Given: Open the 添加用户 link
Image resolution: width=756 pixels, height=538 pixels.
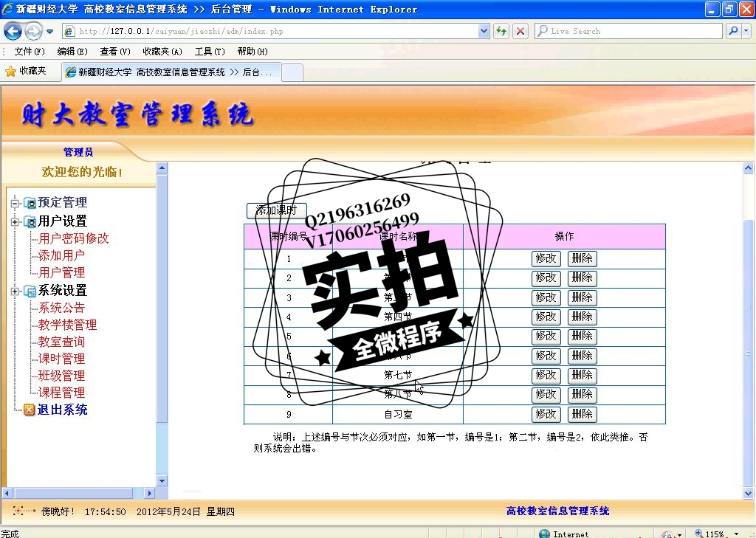Looking at the screenshot, I should point(61,255).
